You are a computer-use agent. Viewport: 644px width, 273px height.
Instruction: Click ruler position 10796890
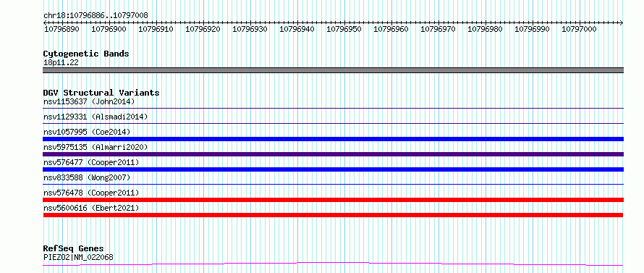point(62,29)
